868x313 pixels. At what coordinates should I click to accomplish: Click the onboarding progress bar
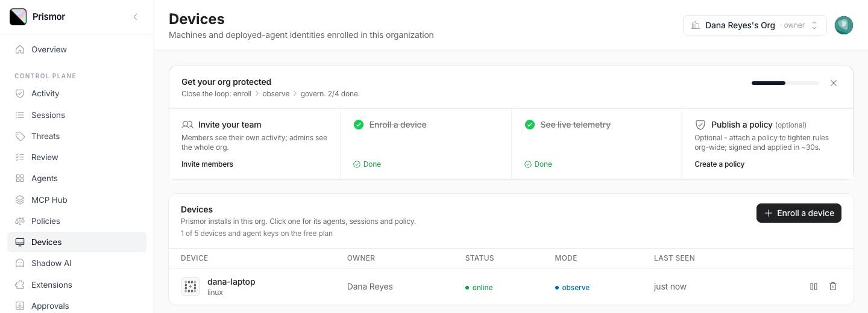click(x=785, y=83)
